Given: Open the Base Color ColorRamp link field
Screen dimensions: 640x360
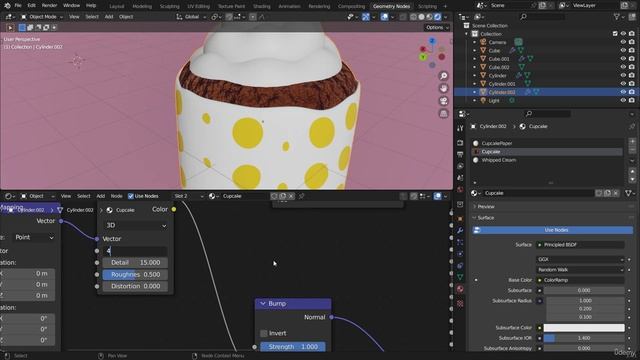Looking at the screenshot, I should (x=580, y=280).
